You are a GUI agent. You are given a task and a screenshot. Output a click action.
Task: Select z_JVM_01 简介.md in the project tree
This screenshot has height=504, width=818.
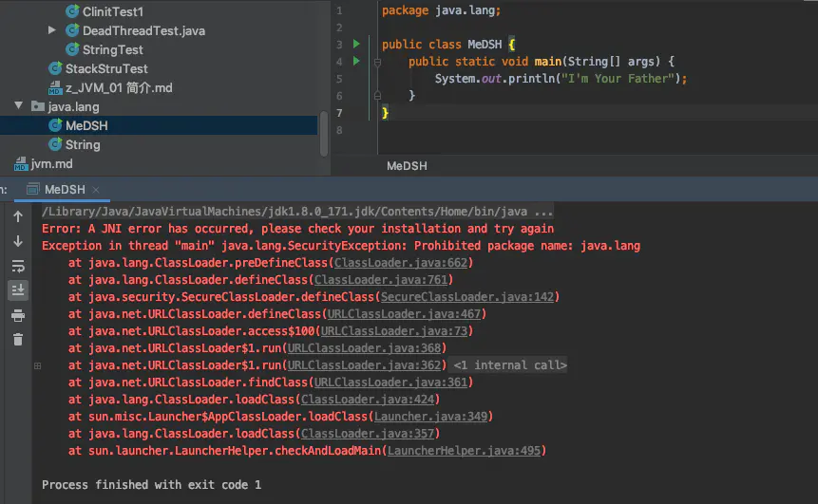pyautogui.click(x=119, y=88)
